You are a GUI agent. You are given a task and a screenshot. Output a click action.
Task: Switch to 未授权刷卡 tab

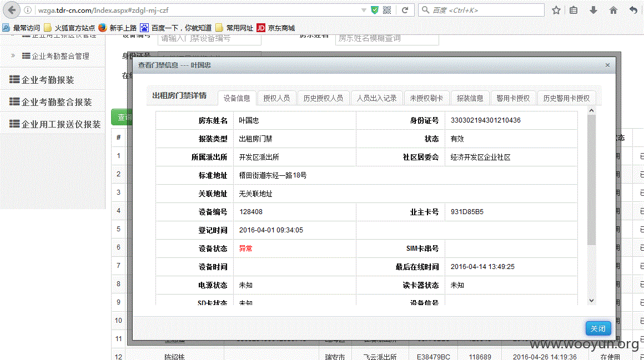426,98
